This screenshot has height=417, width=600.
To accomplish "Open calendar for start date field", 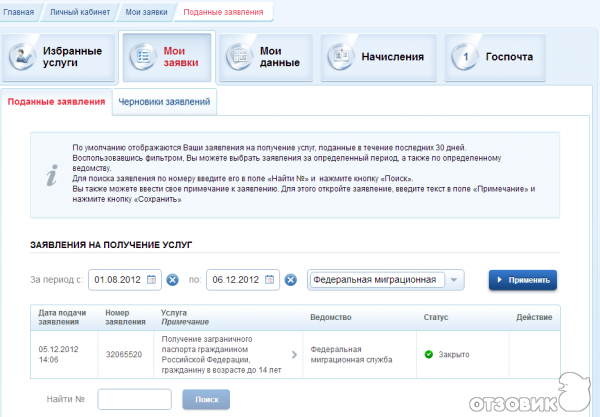I will click(x=152, y=280).
